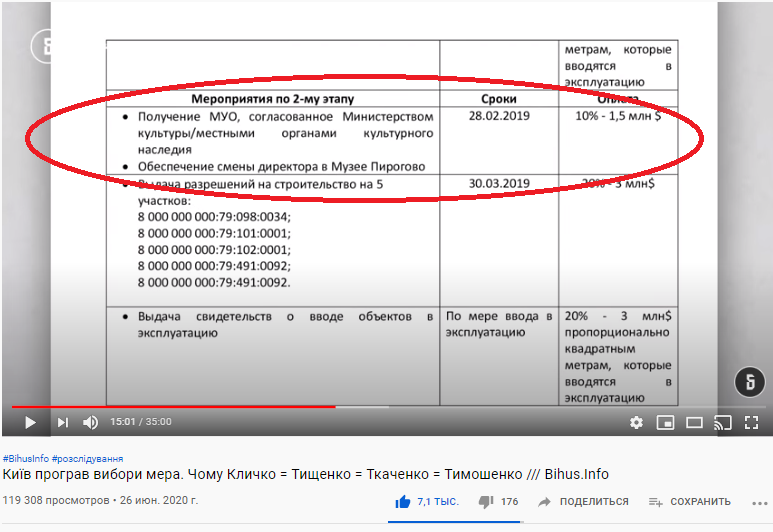Skip to the next video

pyautogui.click(x=63, y=423)
